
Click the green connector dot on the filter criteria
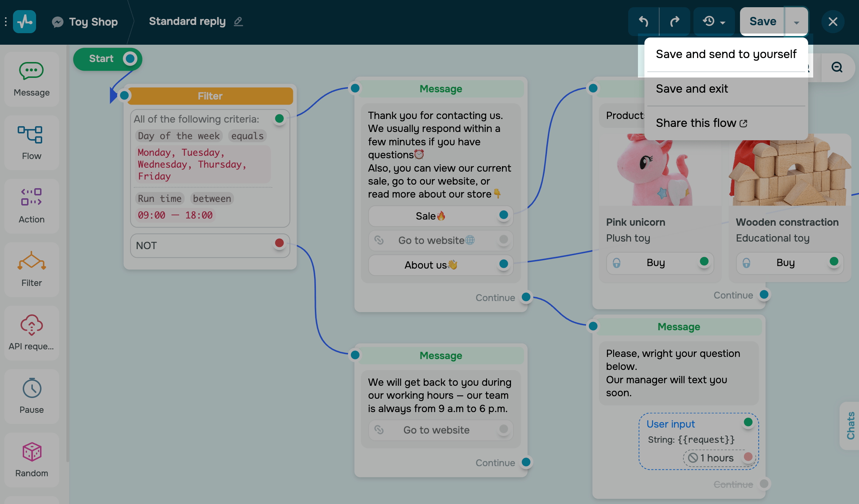click(279, 119)
